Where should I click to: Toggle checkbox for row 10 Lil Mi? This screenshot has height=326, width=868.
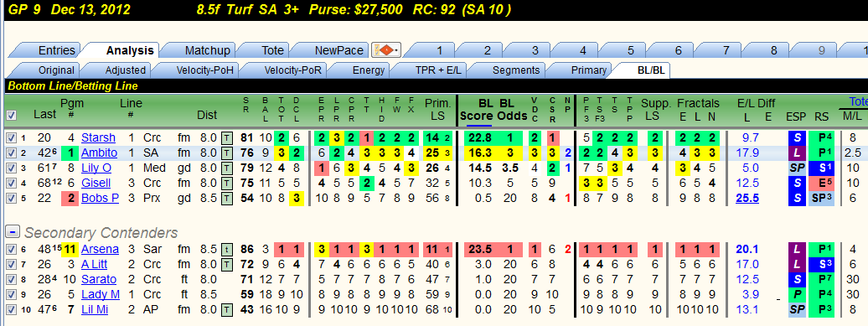[x=12, y=309]
